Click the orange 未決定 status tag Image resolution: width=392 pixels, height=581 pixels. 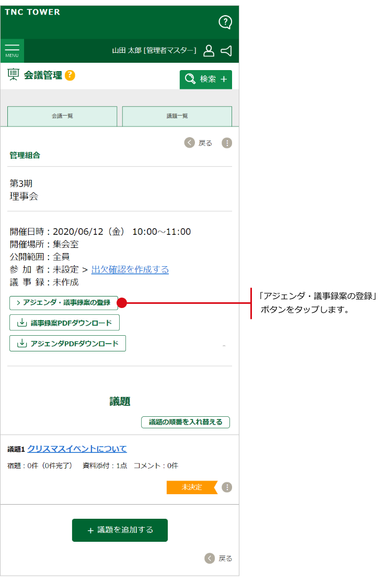[x=191, y=487]
